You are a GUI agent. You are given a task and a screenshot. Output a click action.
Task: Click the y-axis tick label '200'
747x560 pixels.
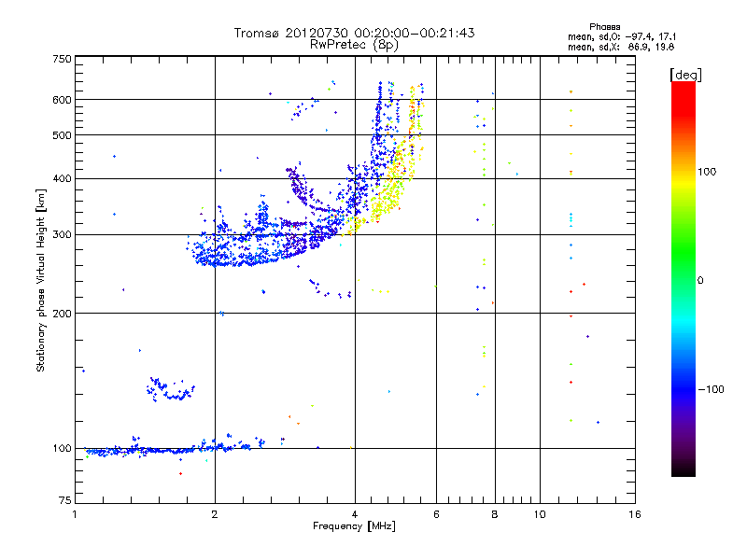[x=62, y=314]
